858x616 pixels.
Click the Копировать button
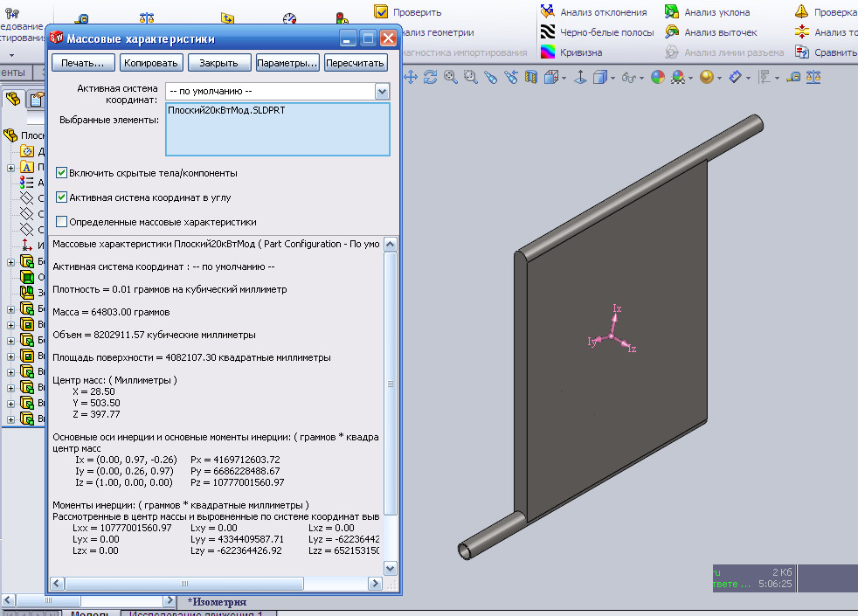[152, 63]
